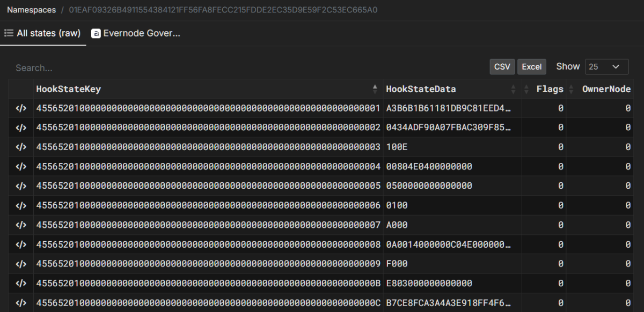Click code icon for key ending 01

point(21,109)
